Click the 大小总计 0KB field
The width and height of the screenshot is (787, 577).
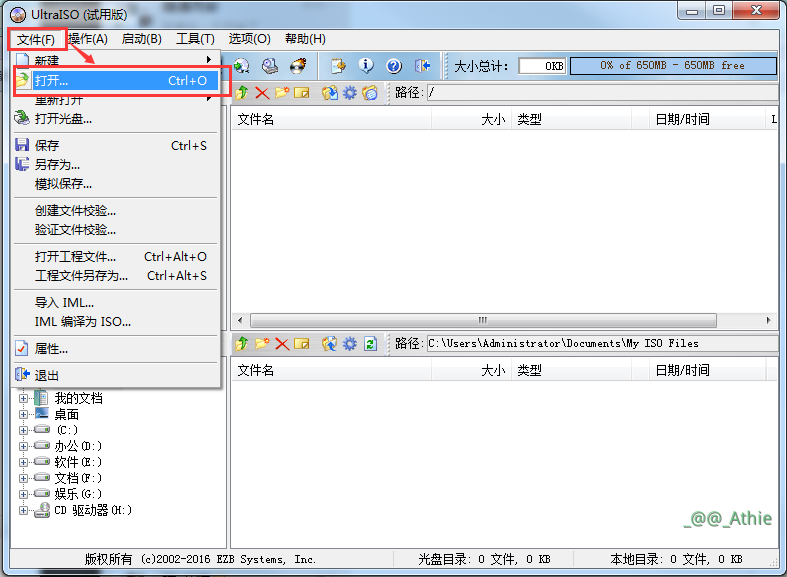542,66
